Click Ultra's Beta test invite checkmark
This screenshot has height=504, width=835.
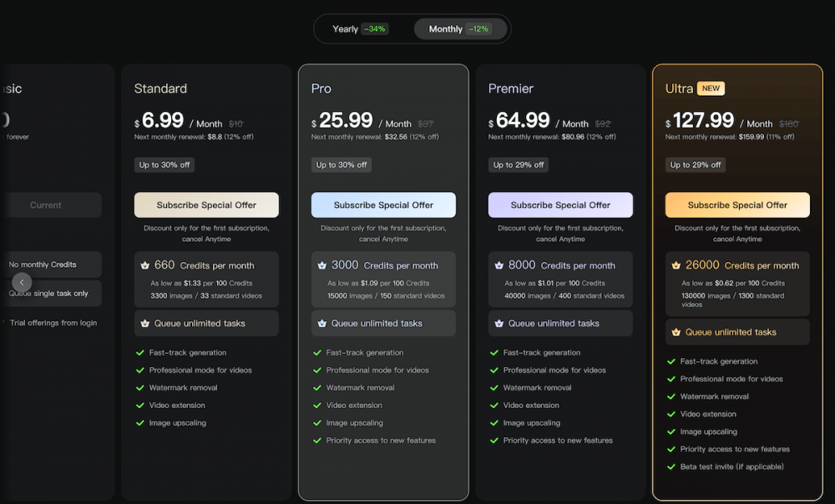(x=671, y=466)
